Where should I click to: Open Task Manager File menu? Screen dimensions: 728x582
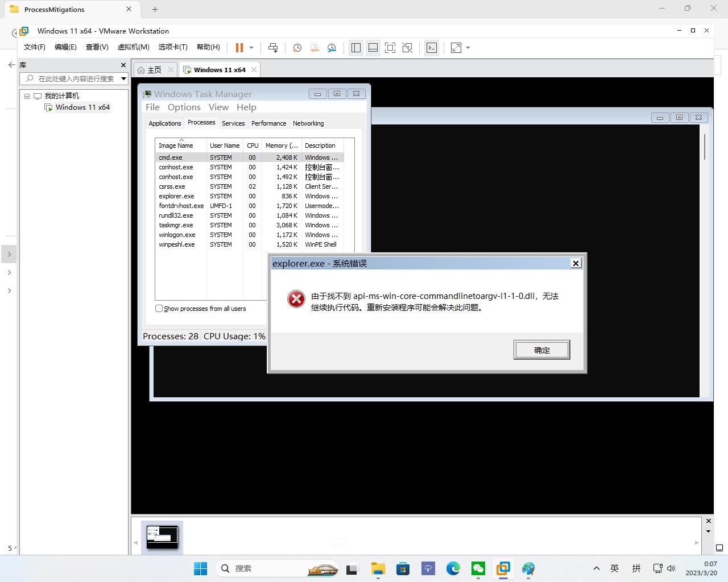pyautogui.click(x=152, y=107)
